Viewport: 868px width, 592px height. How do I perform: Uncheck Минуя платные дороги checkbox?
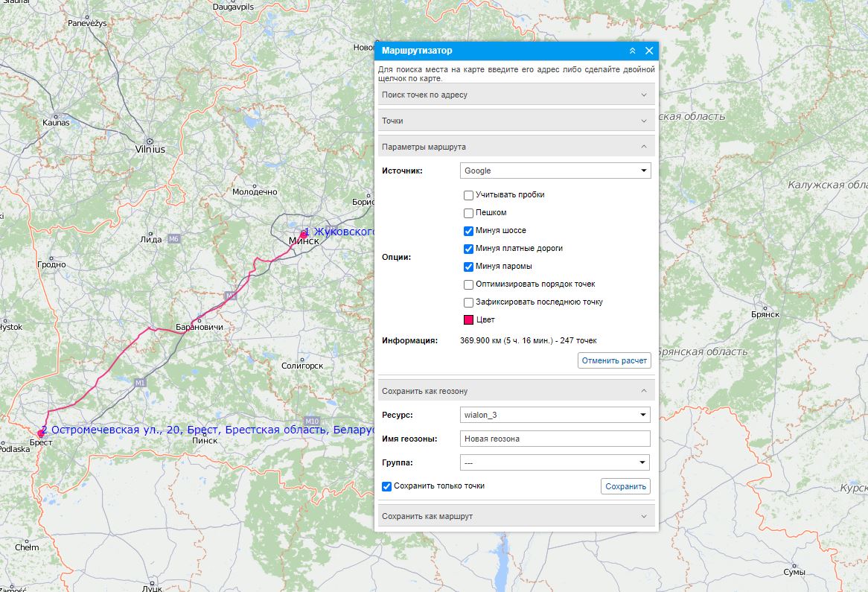click(468, 249)
